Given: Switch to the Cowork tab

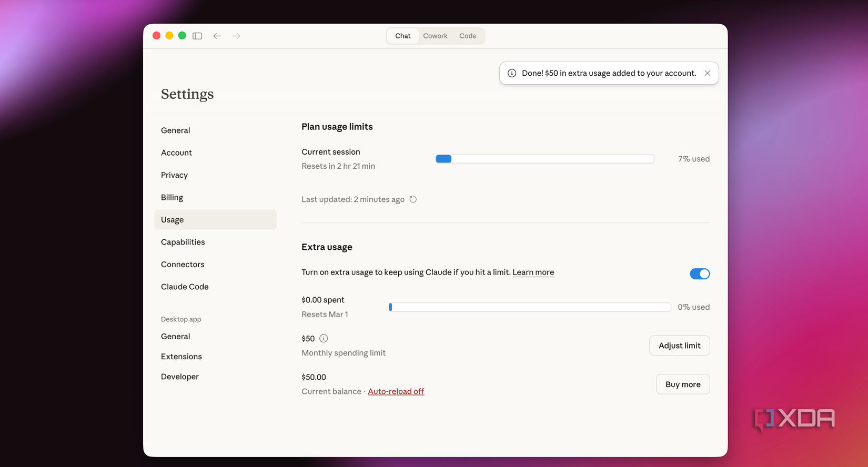Looking at the screenshot, I should [x=435, y=36].
